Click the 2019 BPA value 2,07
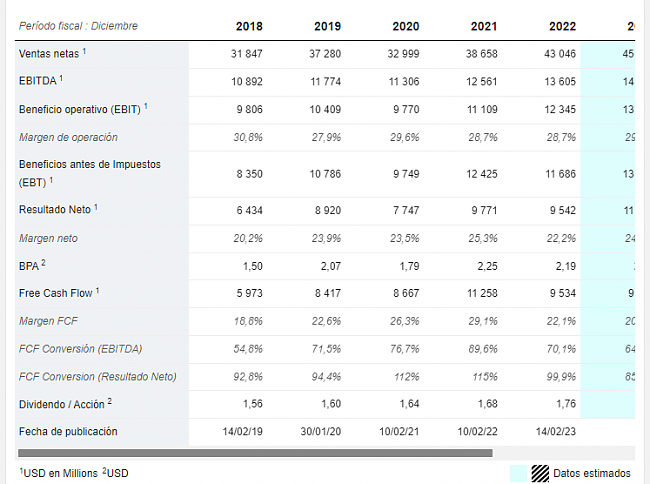650x484 pixels. click(331, 266)
